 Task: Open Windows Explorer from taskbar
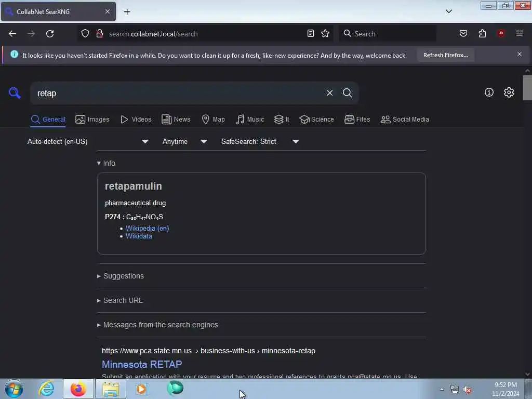point(111,389)
